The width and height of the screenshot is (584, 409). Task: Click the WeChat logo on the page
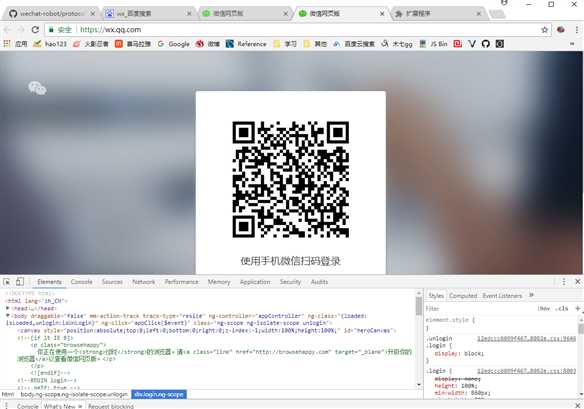click(37, 88)
